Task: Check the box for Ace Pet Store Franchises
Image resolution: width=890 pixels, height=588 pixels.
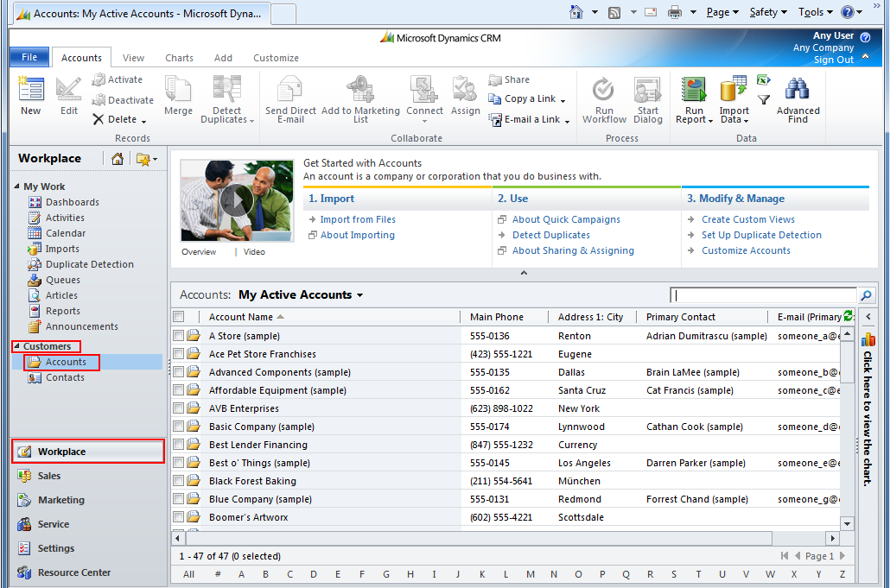Action: point(179,354)
